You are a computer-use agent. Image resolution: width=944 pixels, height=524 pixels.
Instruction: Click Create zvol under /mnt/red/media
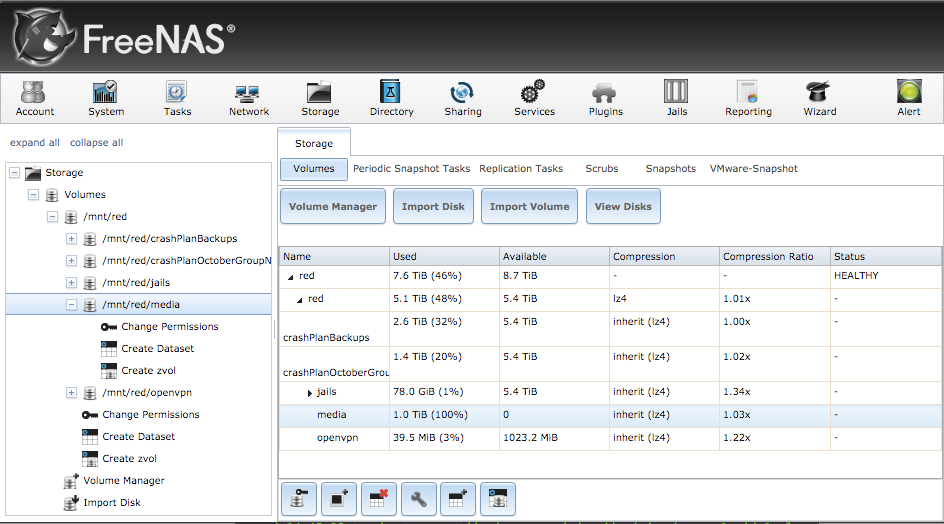(x=149, y=370)
